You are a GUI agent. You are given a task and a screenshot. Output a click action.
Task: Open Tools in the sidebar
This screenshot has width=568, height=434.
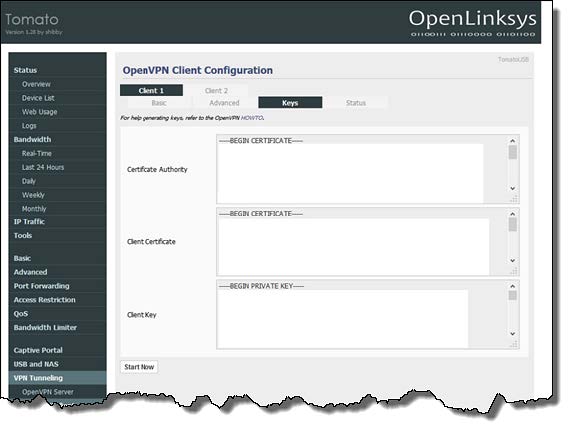[23, 235]
